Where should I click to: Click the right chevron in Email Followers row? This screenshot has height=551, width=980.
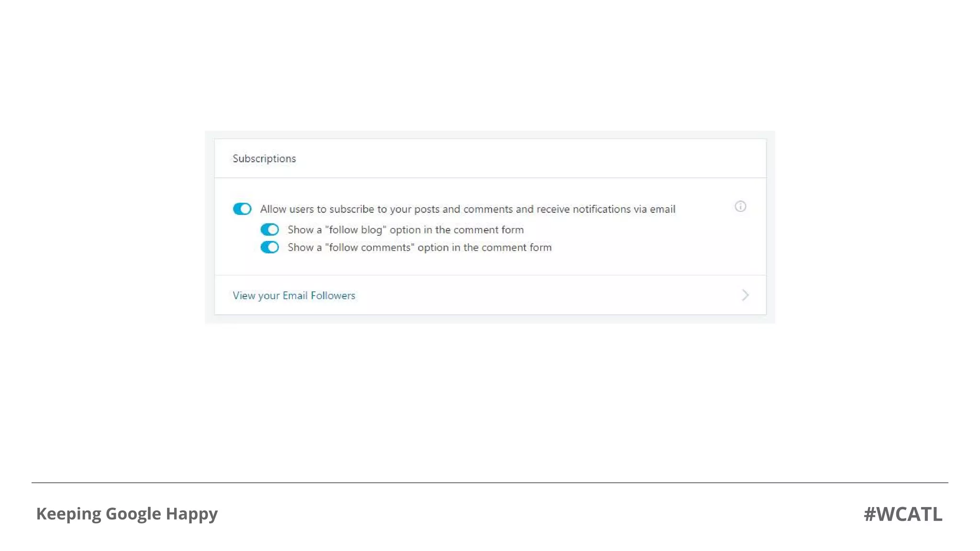click(x=745, y=295)
